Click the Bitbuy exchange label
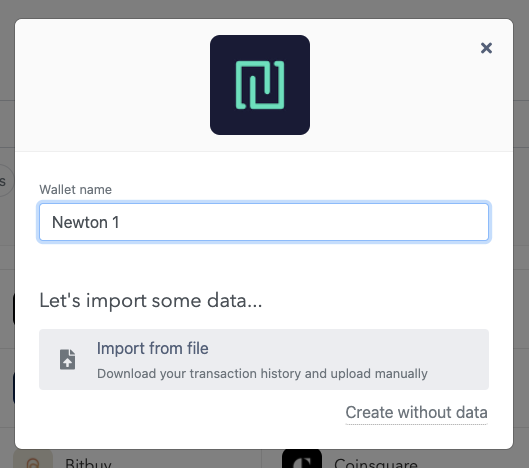This screenshot has width=529, height=468. pyautogui.click(x=88, y=463)
